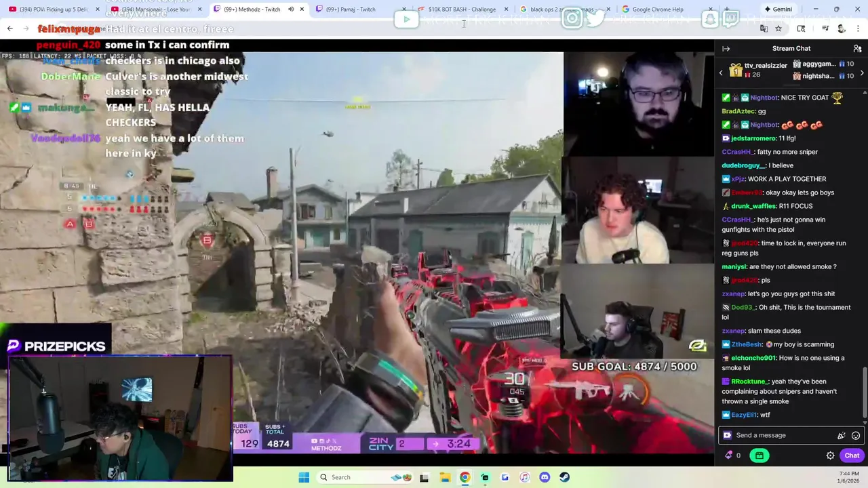Open File Explorer from taskbar

[444, 477]
